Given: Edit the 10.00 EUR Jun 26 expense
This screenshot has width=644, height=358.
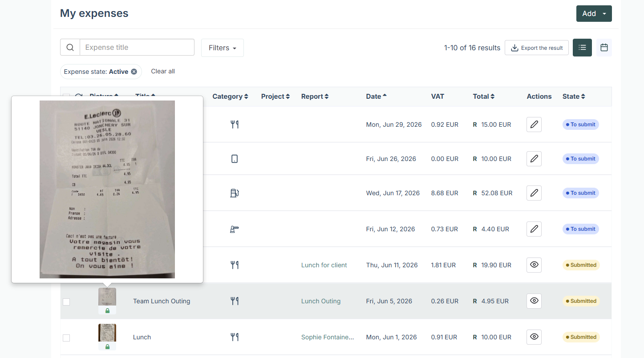Looking at the screenshot, I should coord(534,159).
